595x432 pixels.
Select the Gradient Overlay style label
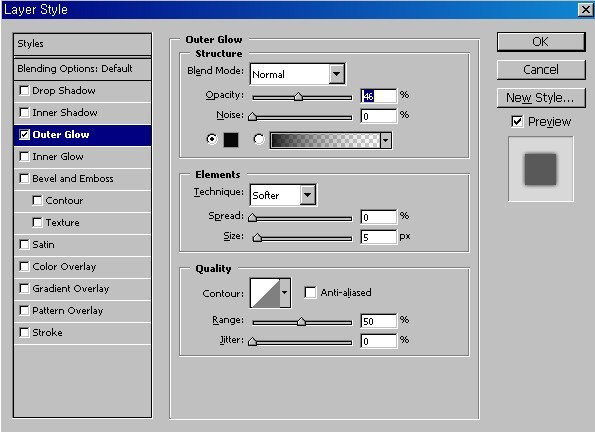click(x=71, y=289)
